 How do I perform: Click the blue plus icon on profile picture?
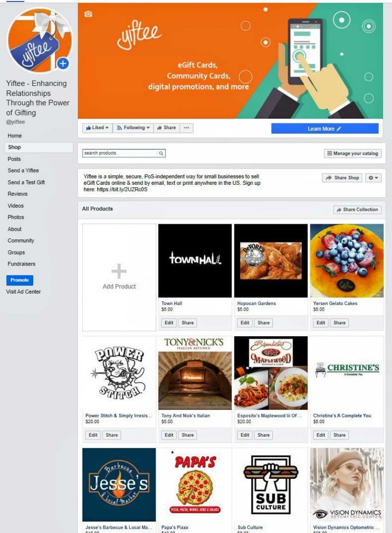click(63, 64)
